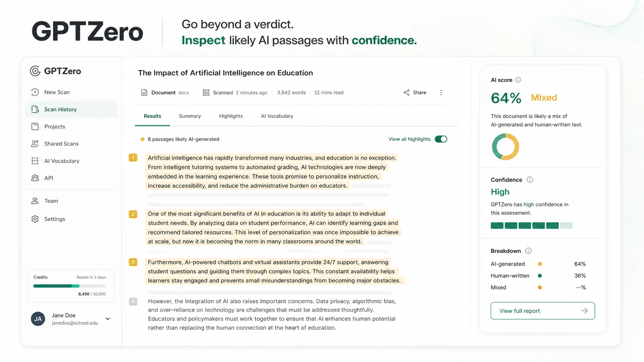Image resolution: width=644 pixels, height=362 pixels.
Task: Switch to the Summary tab
Action: click(x=190, y=116)
